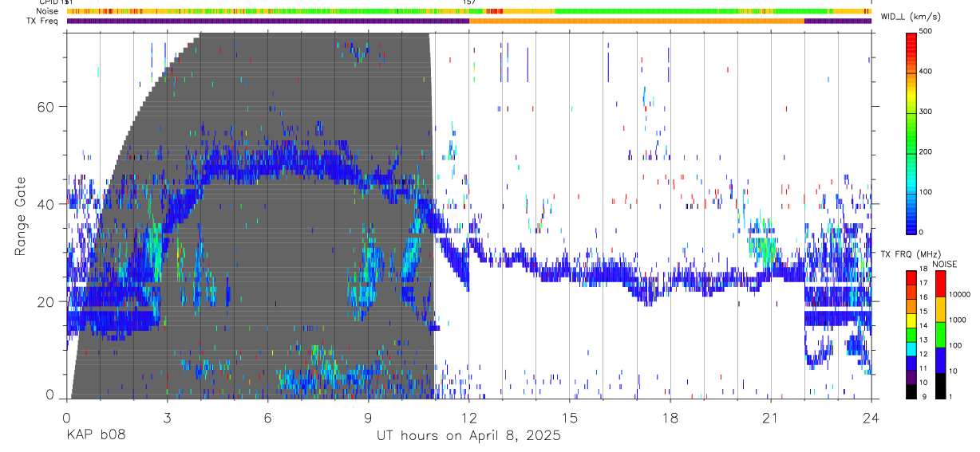Image resolution: width=980 pixels, height=452 pixels.
Task: Click the x-axis tick label '24'
Action: coord(871,417)
